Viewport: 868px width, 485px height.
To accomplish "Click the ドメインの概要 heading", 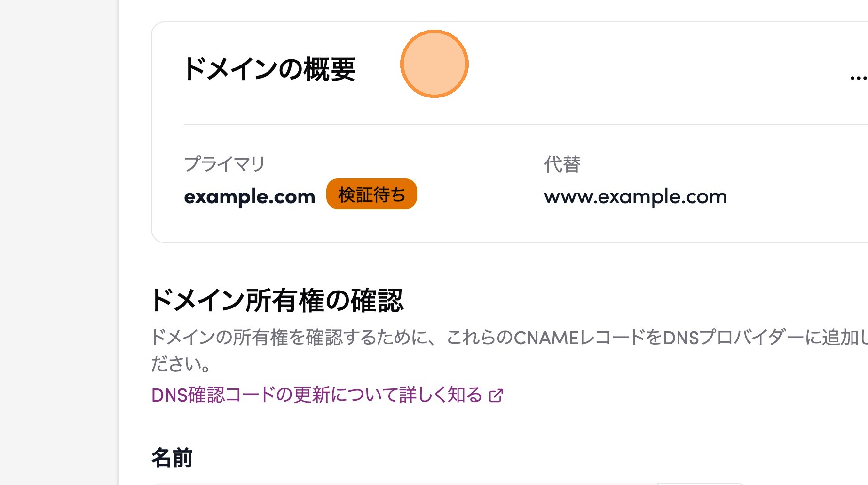I will click(x=269, y=69).
